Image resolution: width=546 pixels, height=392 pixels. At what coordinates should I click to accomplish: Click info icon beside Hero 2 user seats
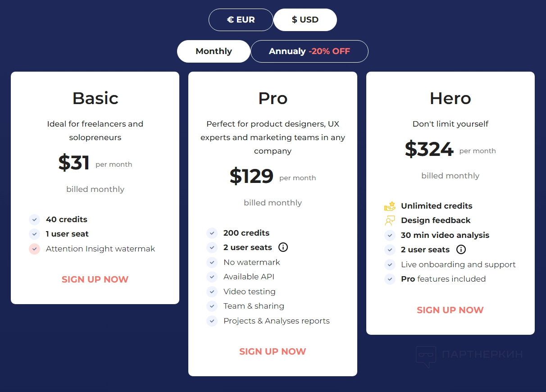461,250
